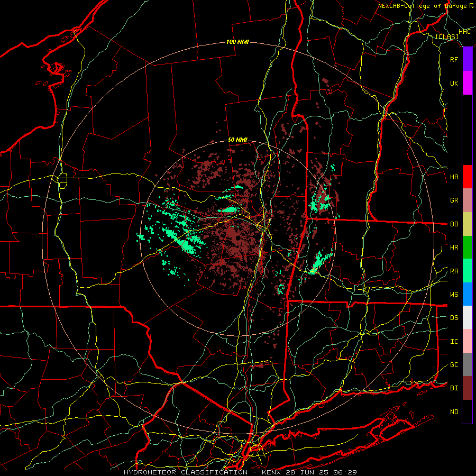The width and height of the screenshot is (476, 476).
Task: Click the HR legend label
Action: pyautogui.click(x=454, y=248)
